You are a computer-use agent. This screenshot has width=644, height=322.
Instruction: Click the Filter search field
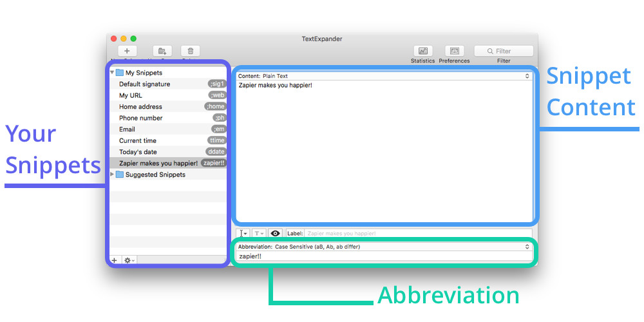pyautogui.click(x=504, y=51)
